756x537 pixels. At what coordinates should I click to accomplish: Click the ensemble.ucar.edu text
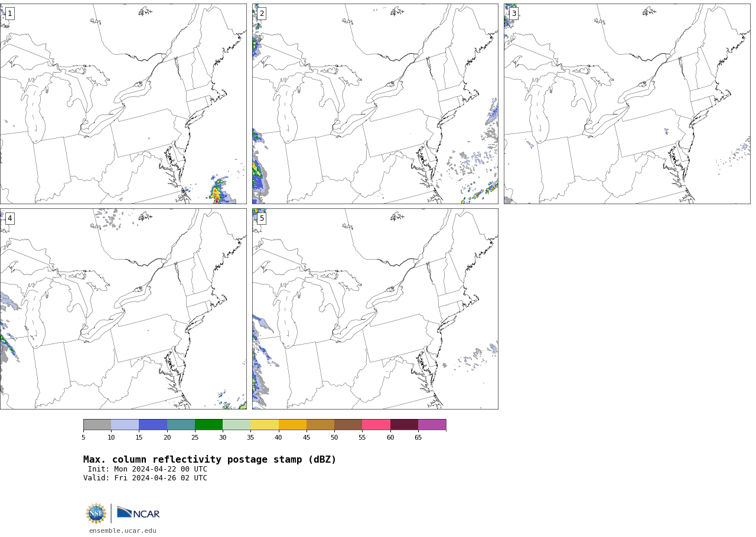point(123,531)
